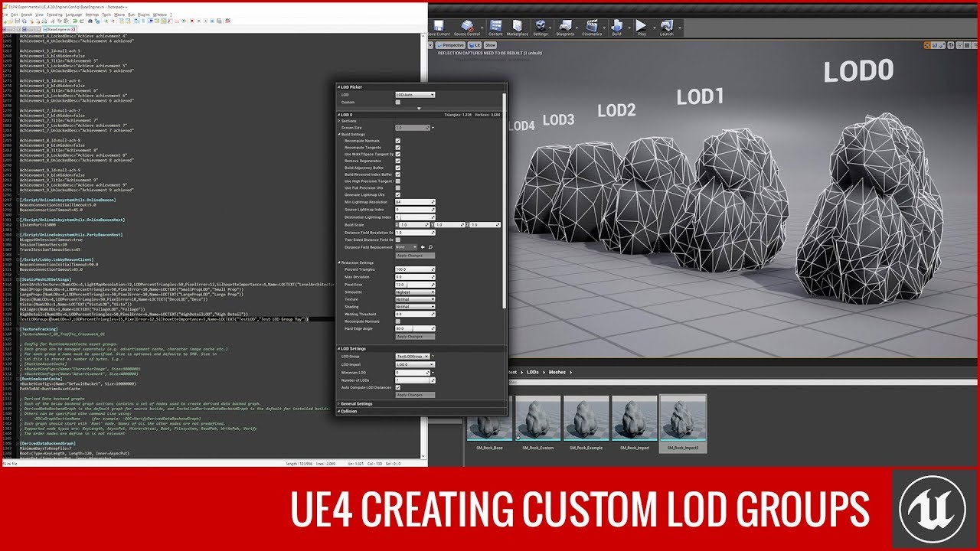Open the Texture reduction dropdown

[x=415, y=299]
